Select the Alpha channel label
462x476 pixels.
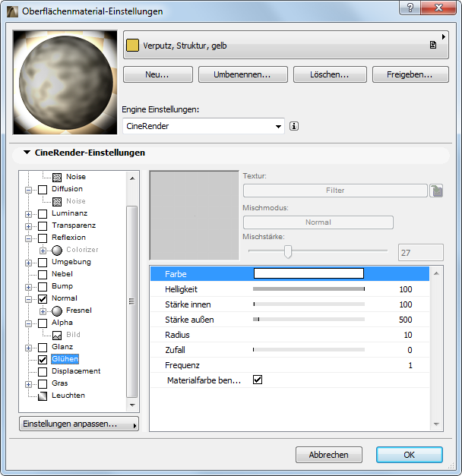tap(62, 323)
